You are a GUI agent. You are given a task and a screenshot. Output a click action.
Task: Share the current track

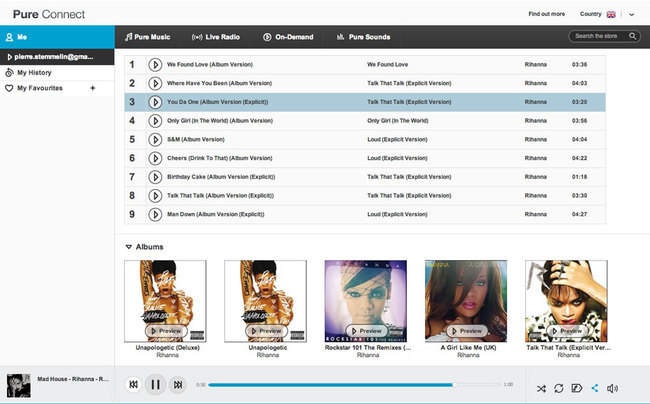[x=595, y=388]
